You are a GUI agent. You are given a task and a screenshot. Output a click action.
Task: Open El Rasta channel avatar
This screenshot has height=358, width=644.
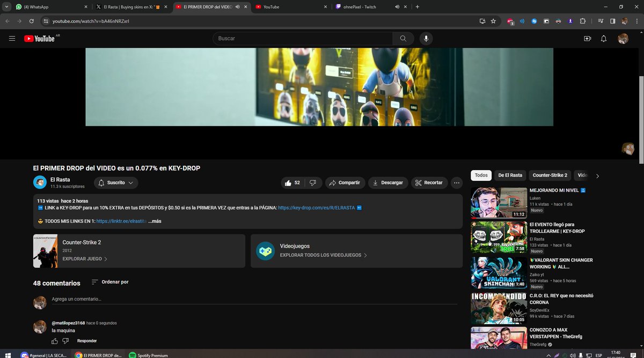[40, 182]
